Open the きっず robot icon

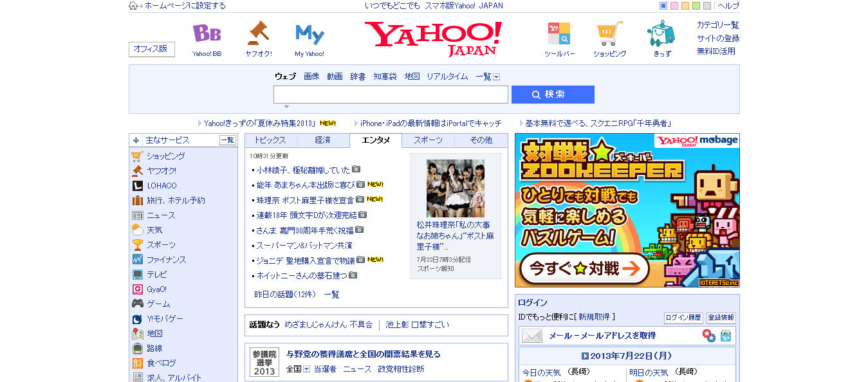click(x=661, y=33)
